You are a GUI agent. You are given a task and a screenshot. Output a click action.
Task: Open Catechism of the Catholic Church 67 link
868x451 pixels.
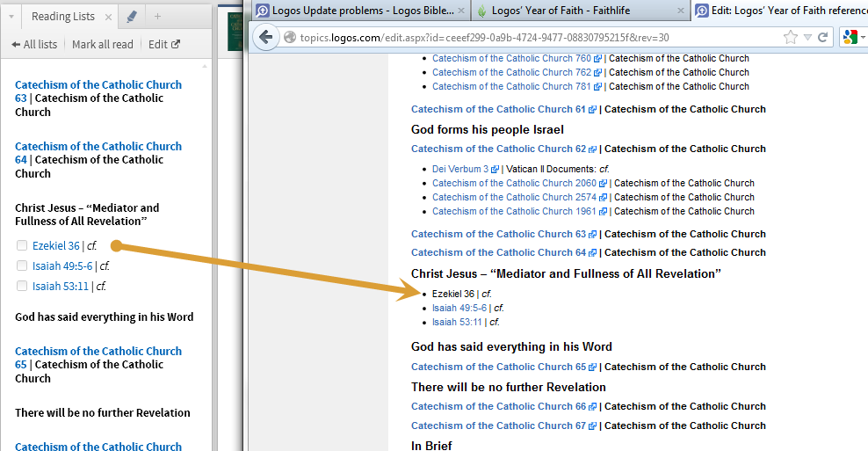tap(498, 426)
